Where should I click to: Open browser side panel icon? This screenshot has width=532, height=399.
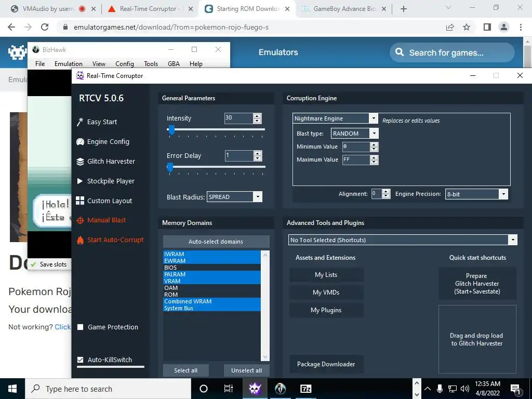point(487,27)
